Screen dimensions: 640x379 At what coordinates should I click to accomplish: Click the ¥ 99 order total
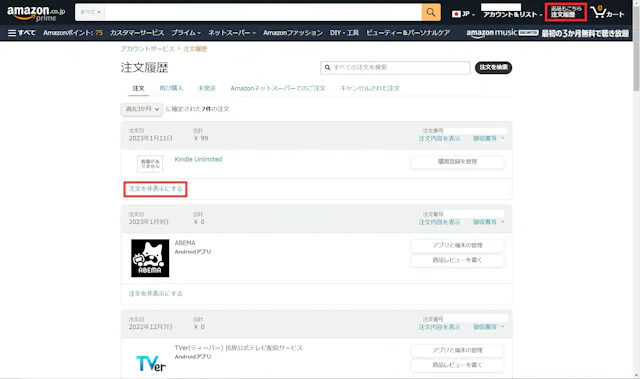tap(201, 138)
